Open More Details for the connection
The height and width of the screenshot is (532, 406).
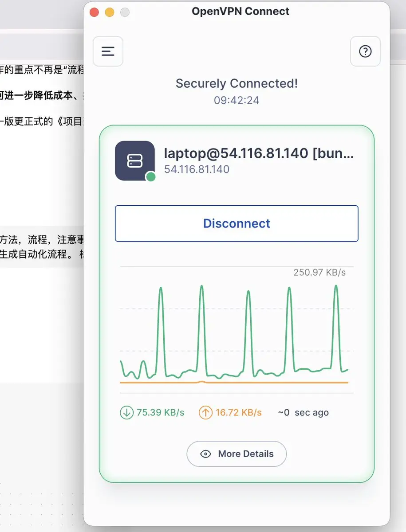[237, 454]
